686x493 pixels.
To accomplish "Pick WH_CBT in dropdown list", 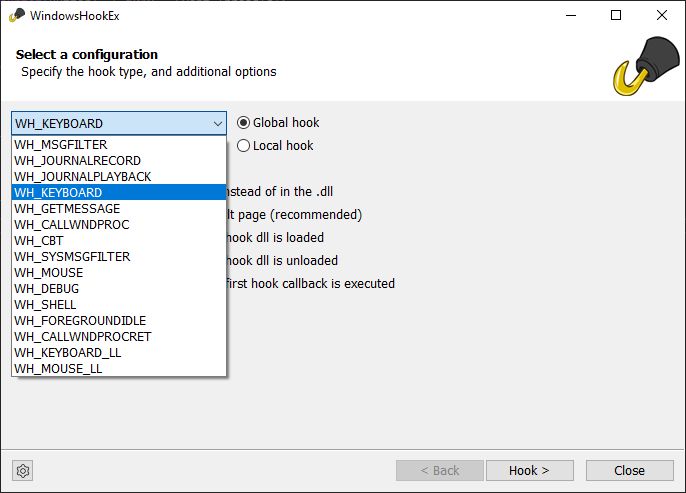I will point(119,241).
